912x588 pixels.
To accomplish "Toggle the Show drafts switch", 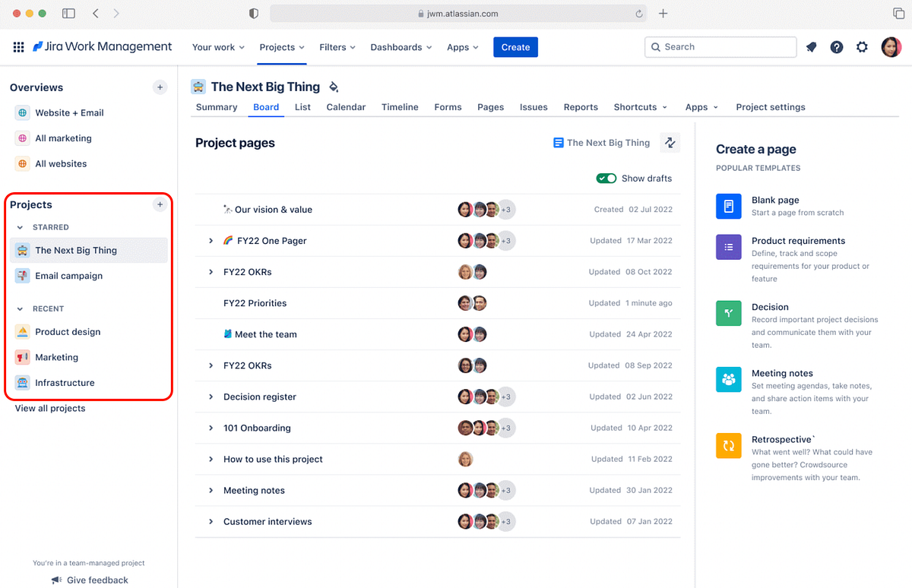I will tap(606, 178).
